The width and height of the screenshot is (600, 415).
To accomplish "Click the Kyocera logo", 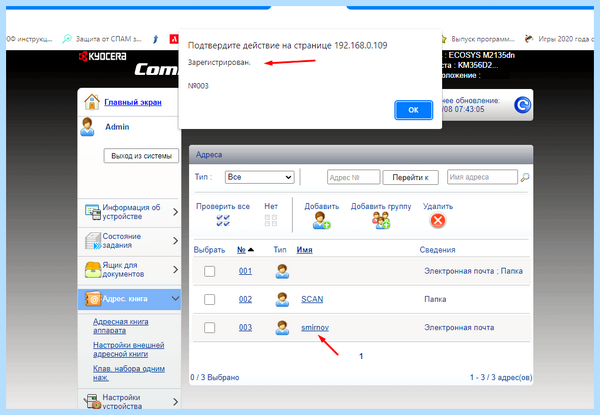I will [x=103, y=57].
